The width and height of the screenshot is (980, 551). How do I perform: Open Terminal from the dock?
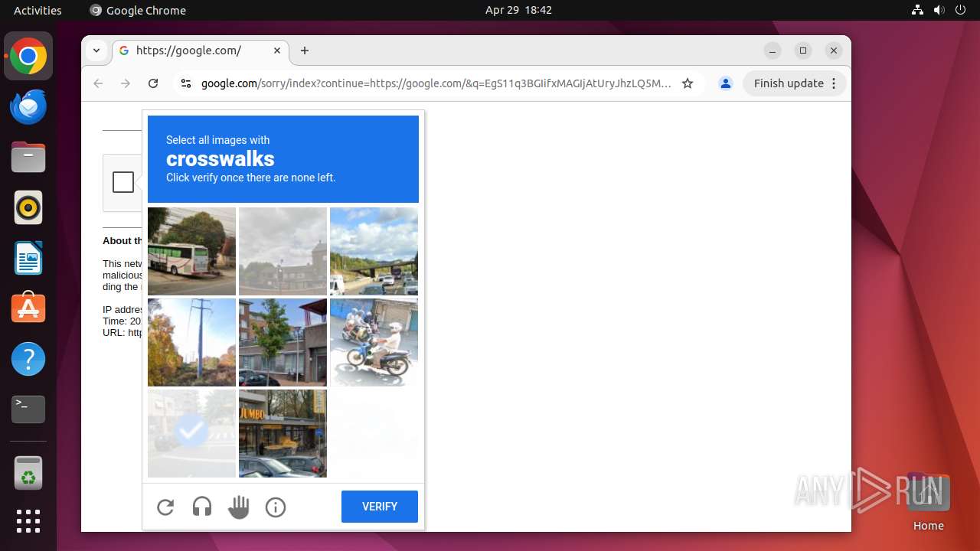pyautogui.click(x=28, y=409)
